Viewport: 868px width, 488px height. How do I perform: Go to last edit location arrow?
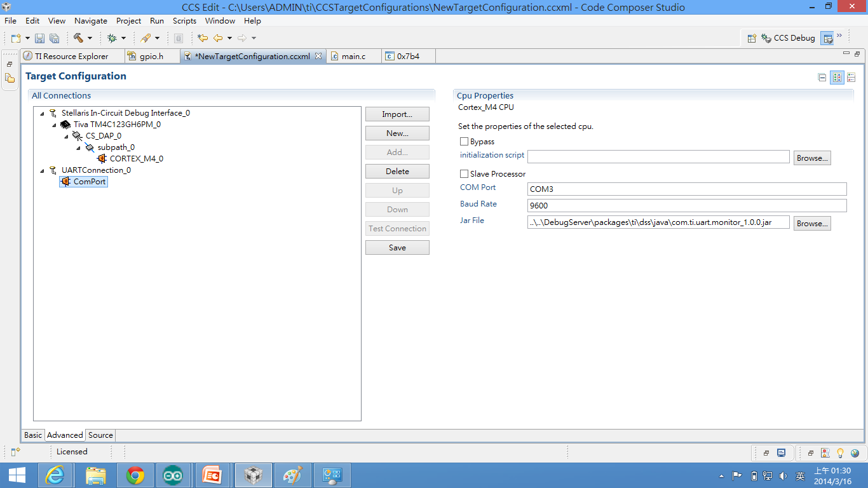coord(203,38)
